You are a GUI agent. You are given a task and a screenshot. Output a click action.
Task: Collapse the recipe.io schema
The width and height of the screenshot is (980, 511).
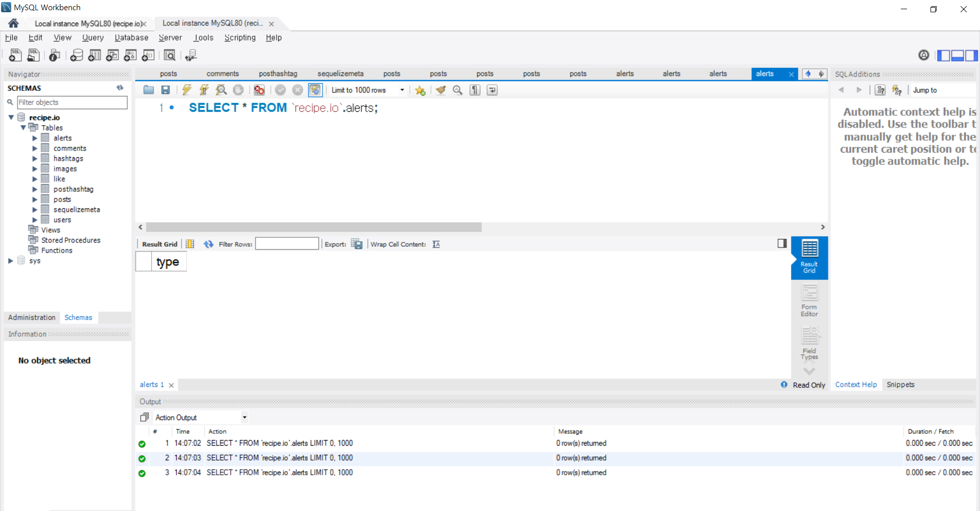click(x=11, y=117)
